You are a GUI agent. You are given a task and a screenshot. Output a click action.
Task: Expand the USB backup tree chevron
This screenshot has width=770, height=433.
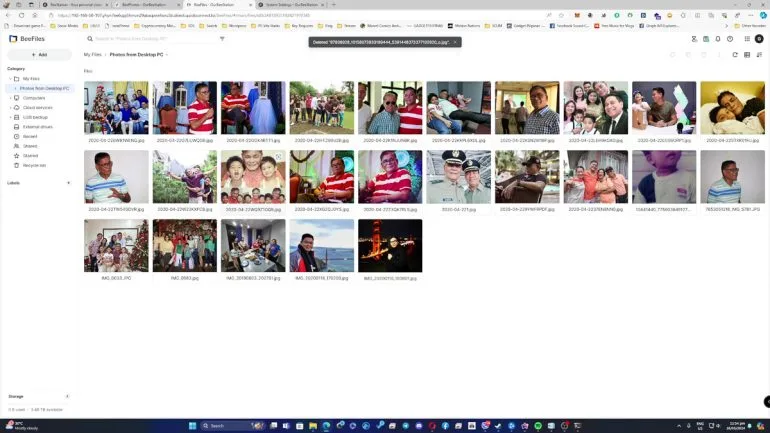click(x=10, y=117)
